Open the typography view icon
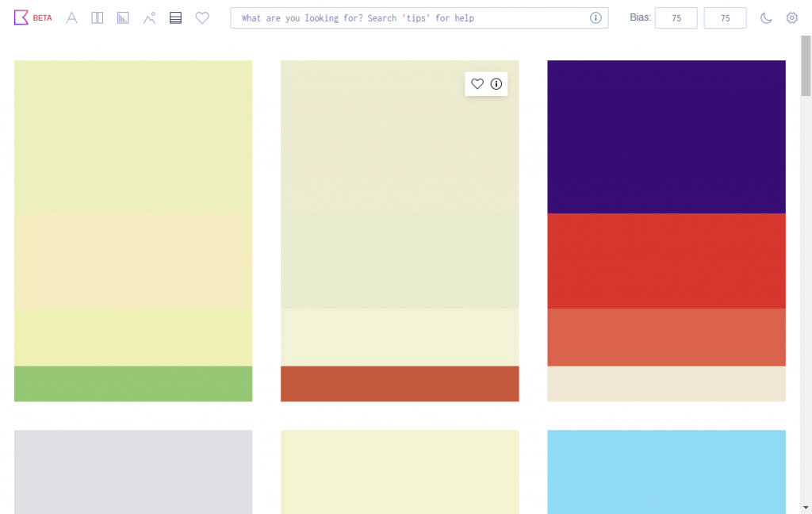812x514 pixels. click(x=72, y=17)
